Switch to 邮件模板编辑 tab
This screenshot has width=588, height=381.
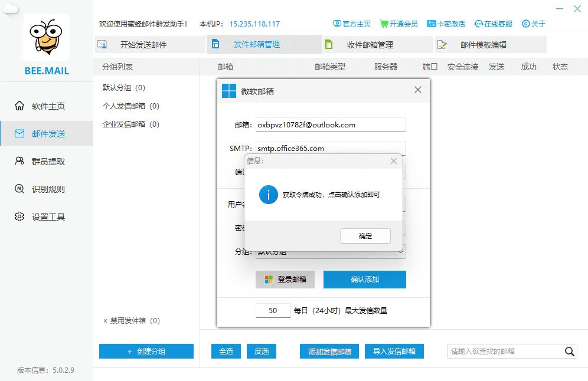(x=491, y=45)
